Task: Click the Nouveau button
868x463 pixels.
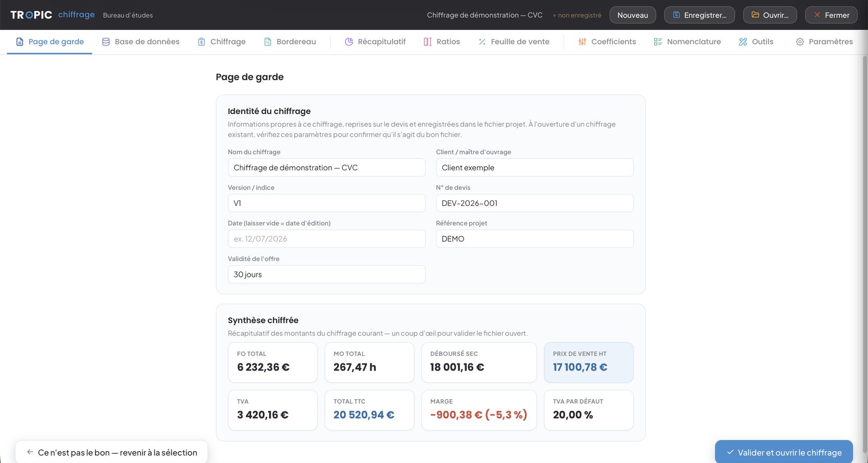Action: point(633,15)
